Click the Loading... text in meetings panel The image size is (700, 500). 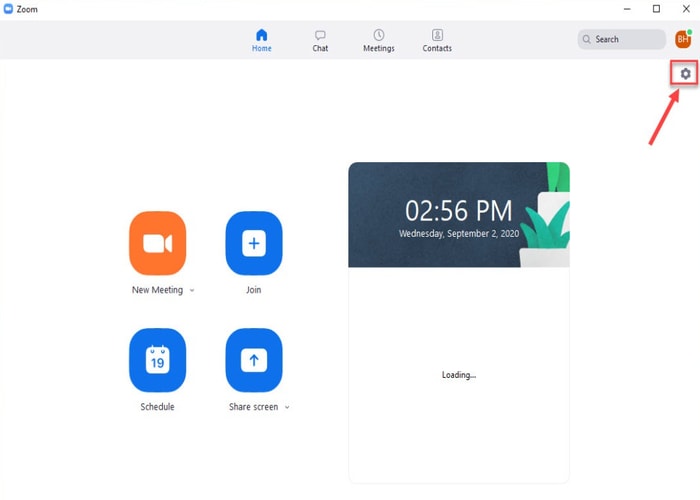(x=459, y=375)
